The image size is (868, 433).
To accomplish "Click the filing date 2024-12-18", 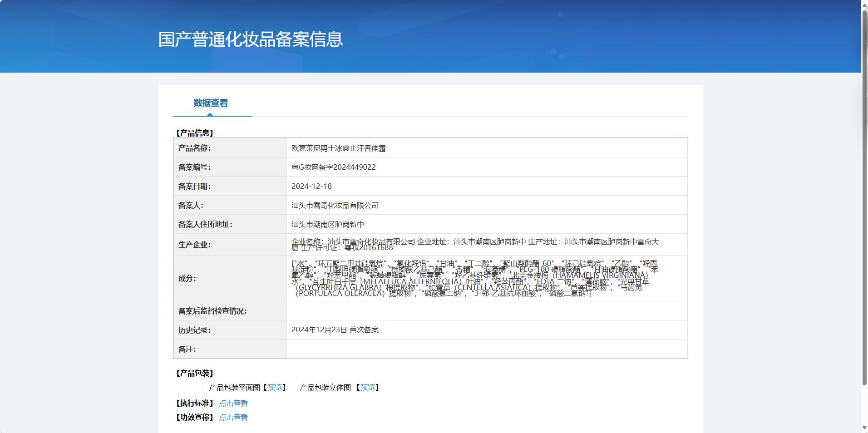I will tap(311, 186).
